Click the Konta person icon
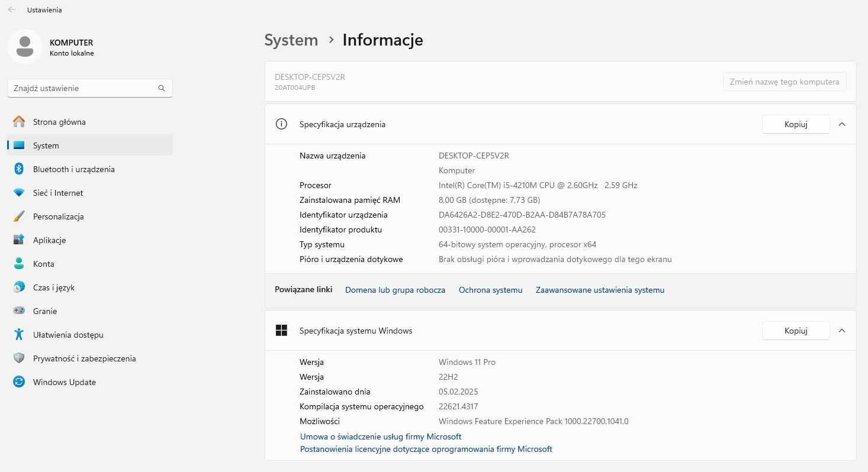This screenshot has height=472, width=868. pos(19,264)
